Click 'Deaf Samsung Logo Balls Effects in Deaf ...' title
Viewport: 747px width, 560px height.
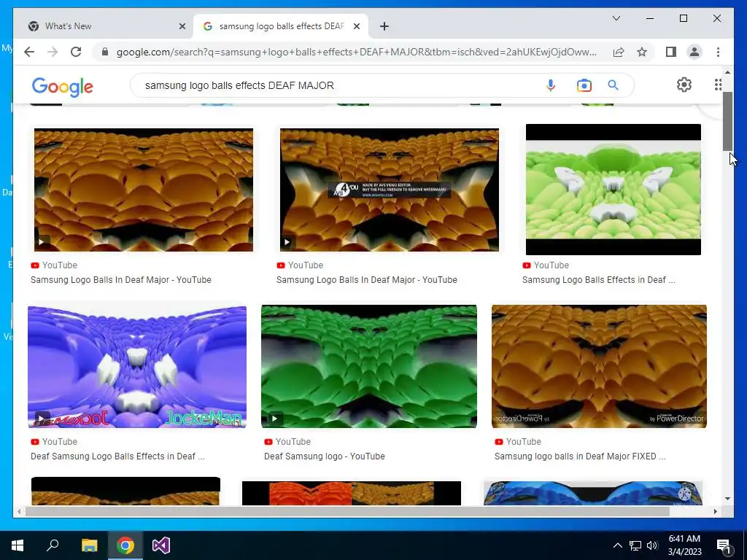click(x=117, y=456)
